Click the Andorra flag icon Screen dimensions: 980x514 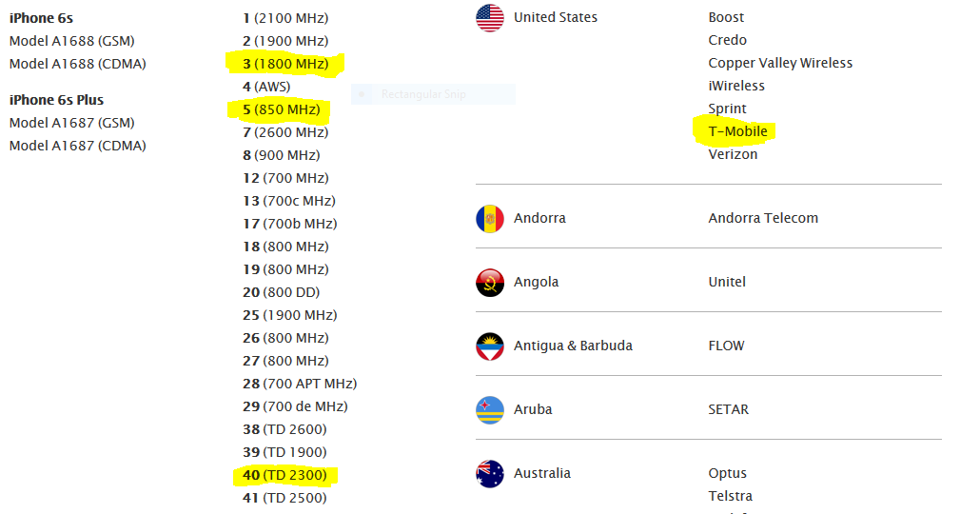490,218
